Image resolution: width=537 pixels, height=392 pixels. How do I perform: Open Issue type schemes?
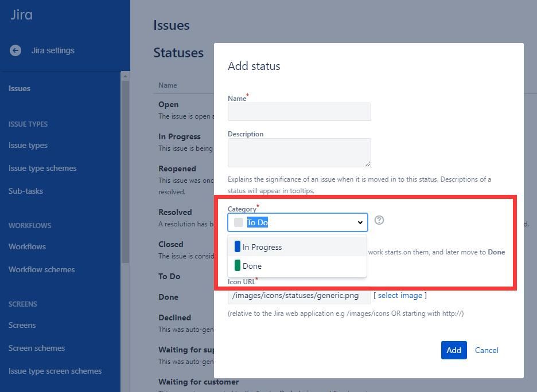42,168
